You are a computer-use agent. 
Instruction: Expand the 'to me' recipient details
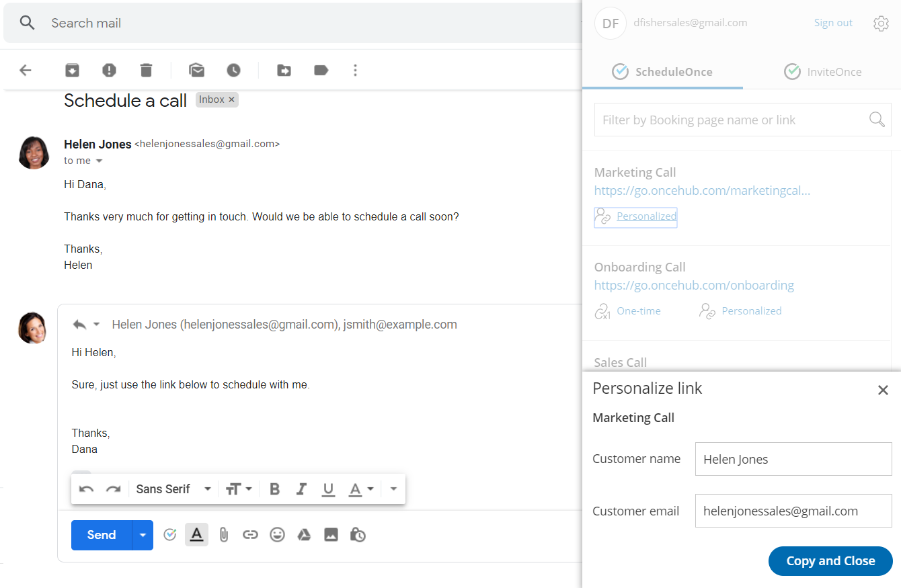coord(100,161)
